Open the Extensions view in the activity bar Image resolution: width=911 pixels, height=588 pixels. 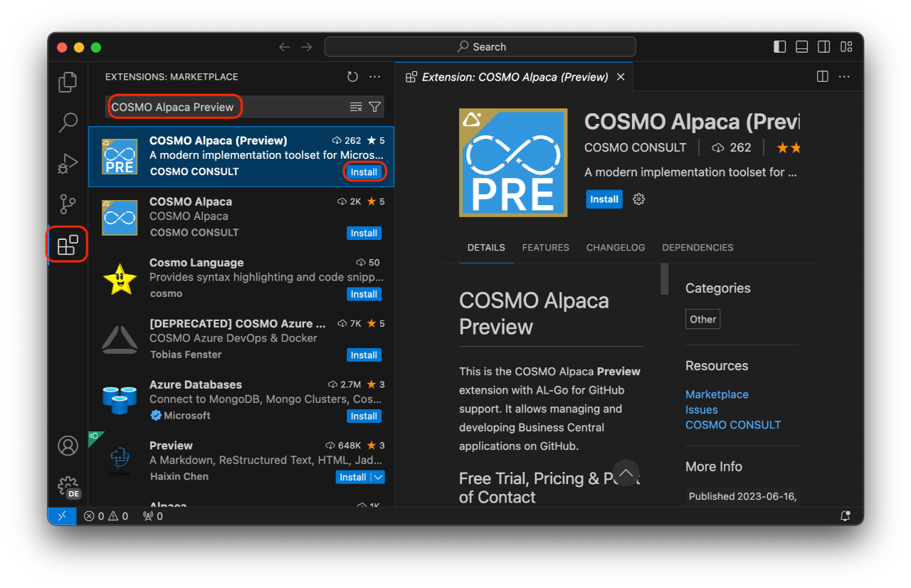pyautogui.click(x=66, y=244)
